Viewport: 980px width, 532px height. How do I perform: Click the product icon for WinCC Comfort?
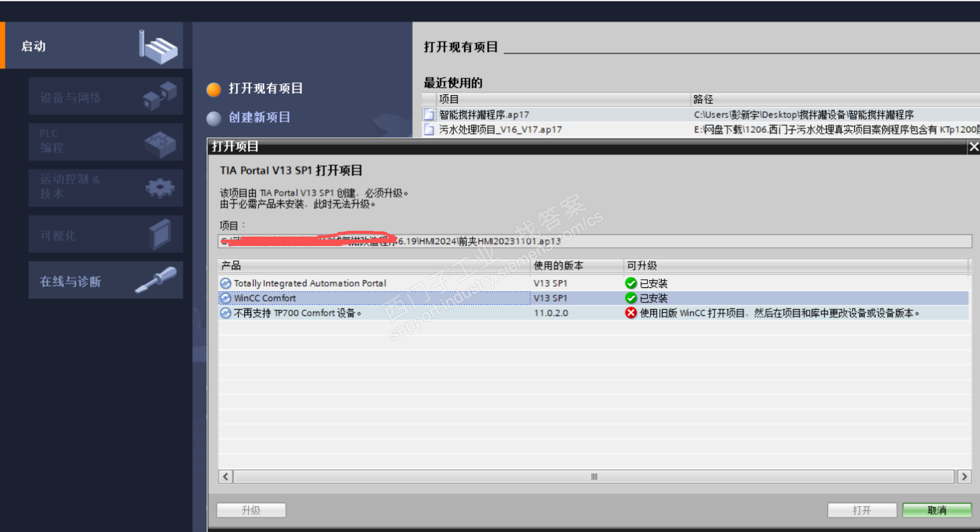tap(225, 298)
